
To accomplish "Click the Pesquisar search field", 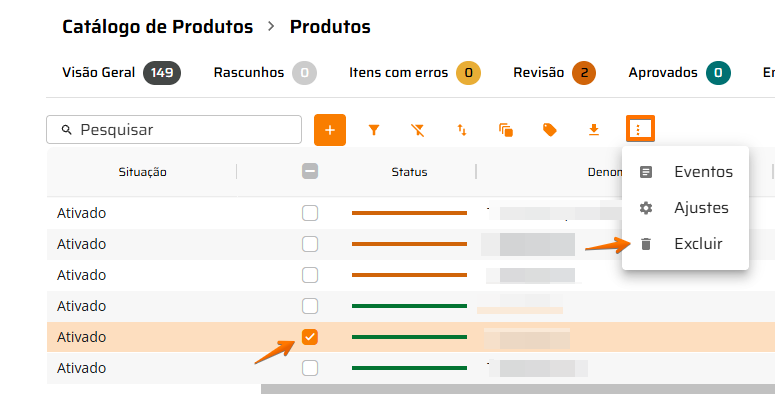I will [x=174, y=130].
